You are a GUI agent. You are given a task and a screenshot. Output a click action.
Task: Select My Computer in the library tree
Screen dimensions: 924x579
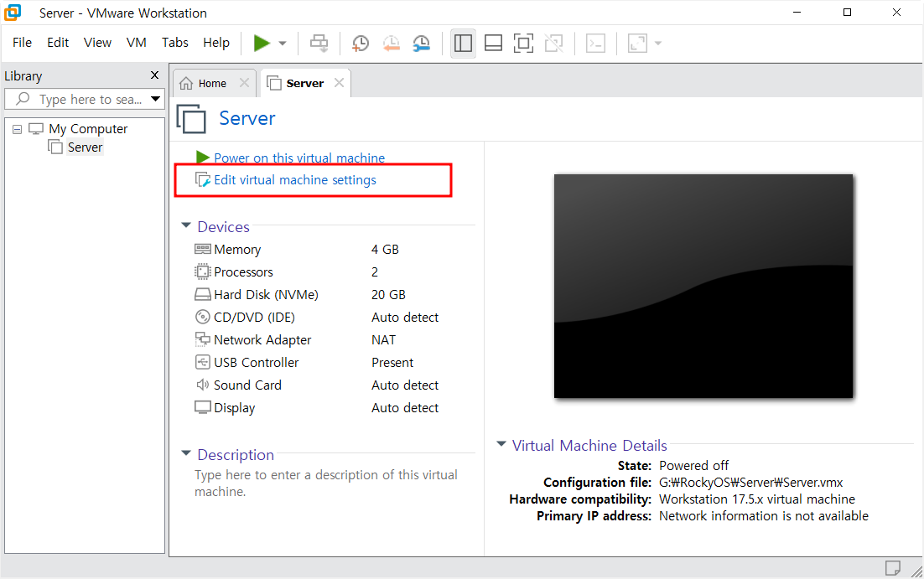[88, 128]
